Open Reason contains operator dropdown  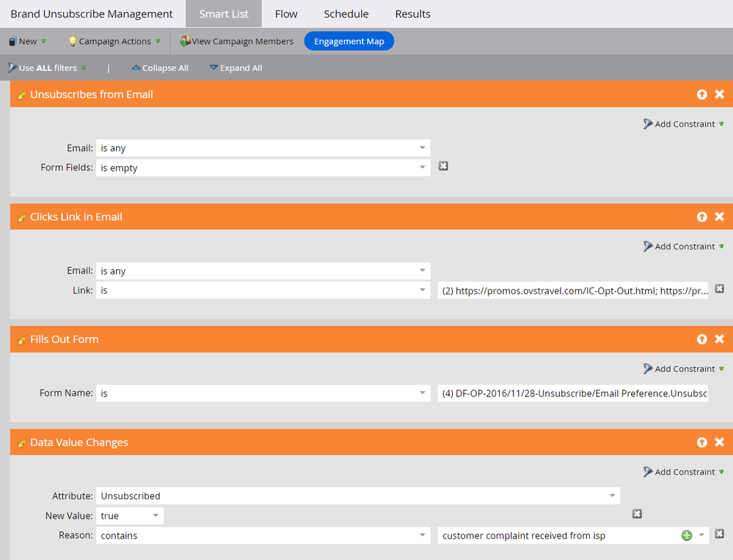[x=263, y=535]
